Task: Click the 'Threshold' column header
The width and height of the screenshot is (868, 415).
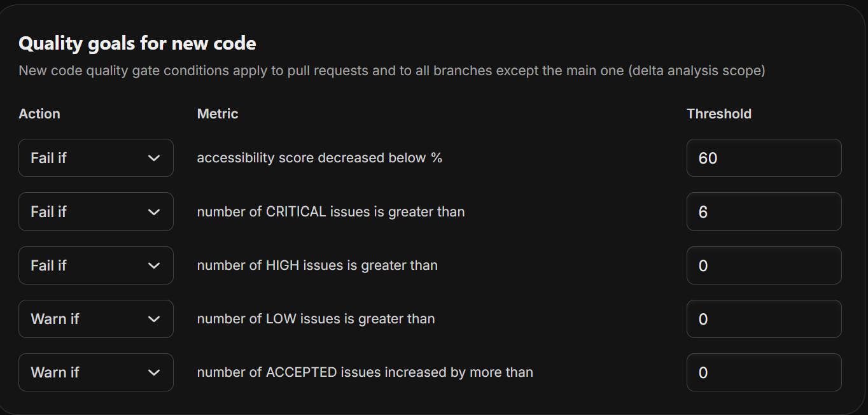Action: tap(719, 113)
